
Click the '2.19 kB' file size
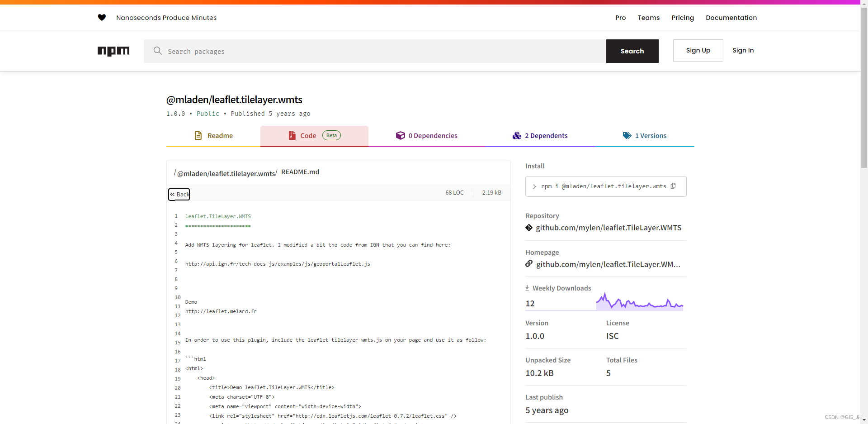click(x=491, y=193)
